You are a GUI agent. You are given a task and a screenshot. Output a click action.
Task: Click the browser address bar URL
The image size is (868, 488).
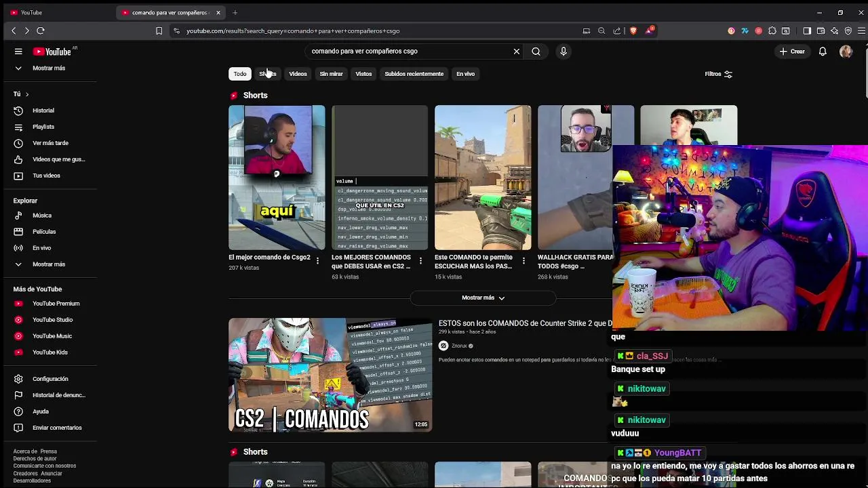coord(293,30)
